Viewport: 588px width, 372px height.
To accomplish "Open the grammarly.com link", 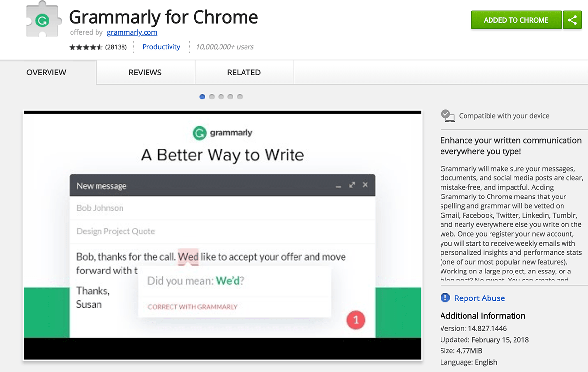I will point(132,32).
